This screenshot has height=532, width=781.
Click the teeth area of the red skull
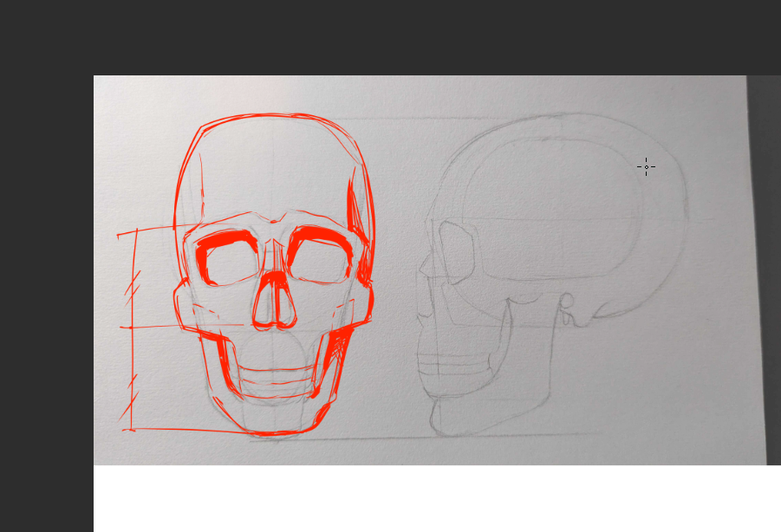click(277, 382)
